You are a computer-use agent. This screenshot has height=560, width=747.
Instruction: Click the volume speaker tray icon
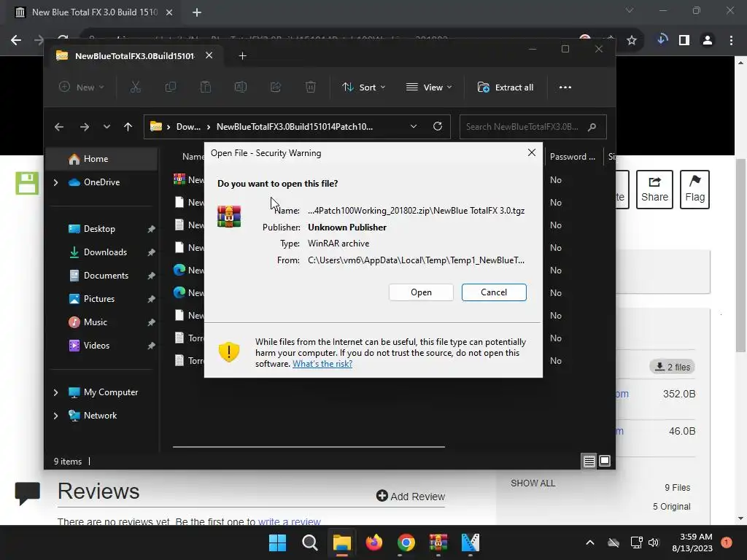tap(653, 542)
